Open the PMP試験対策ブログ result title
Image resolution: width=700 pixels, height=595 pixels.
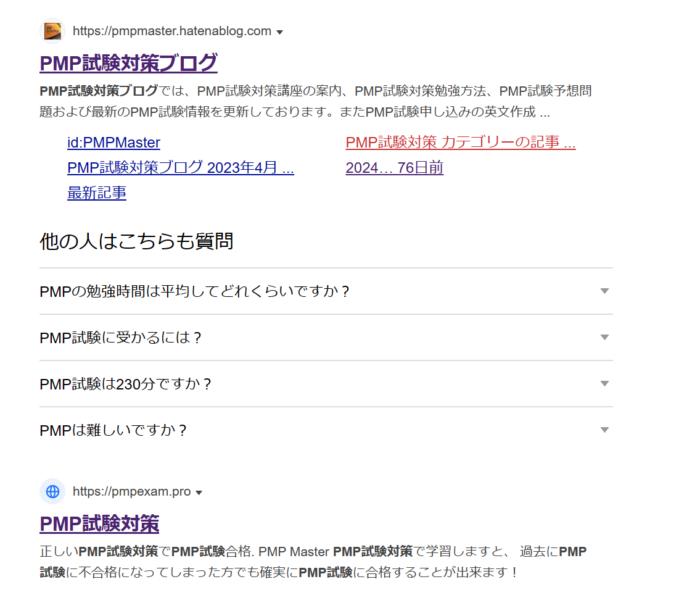click(128, 63)
